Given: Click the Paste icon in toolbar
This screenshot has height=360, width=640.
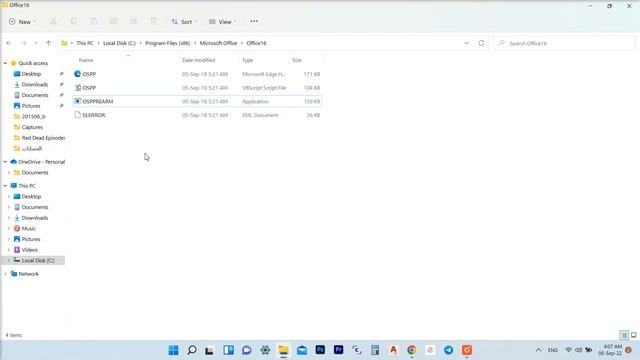Looking at the screenshot, I should point(93,21).
